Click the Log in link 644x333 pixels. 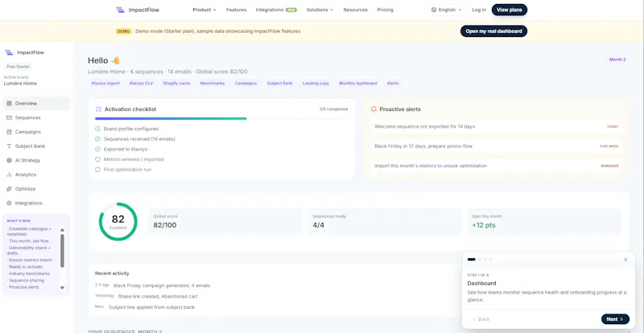479,10
